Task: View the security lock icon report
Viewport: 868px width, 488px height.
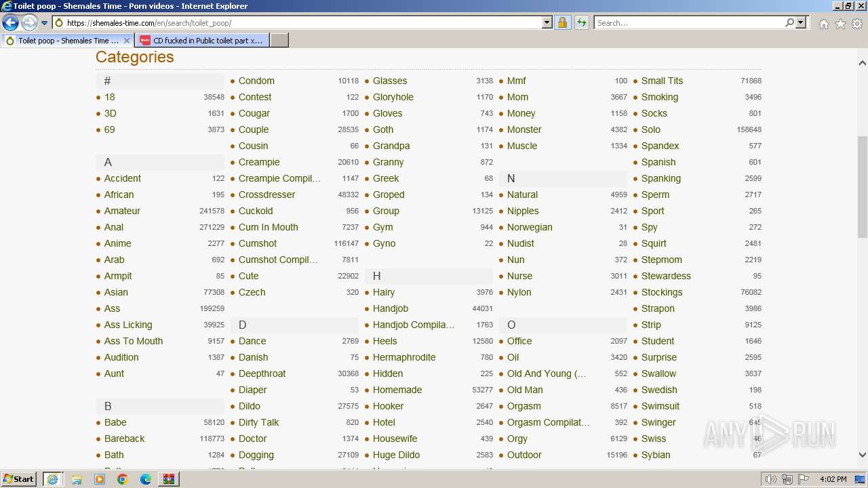Action: point(562,23)
